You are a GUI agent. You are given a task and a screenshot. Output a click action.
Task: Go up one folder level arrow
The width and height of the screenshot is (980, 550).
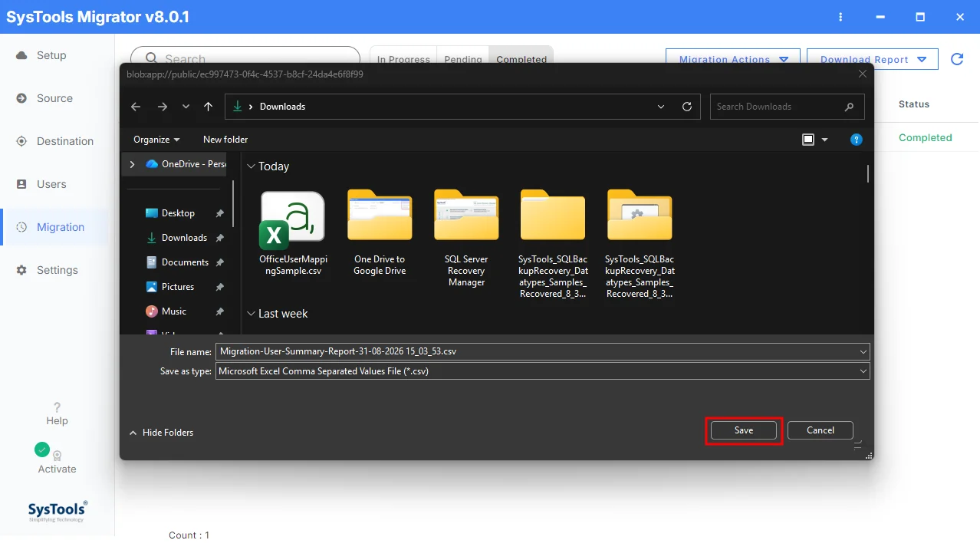click(208, 107)
